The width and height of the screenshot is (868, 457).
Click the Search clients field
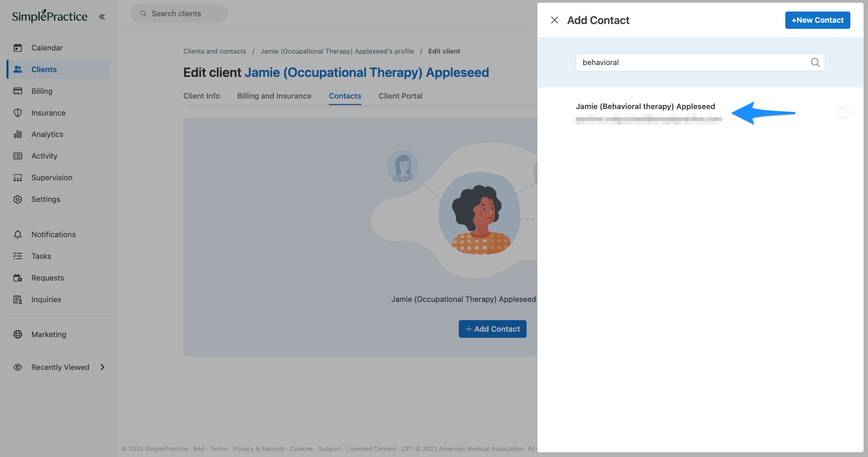click(179, 14)
